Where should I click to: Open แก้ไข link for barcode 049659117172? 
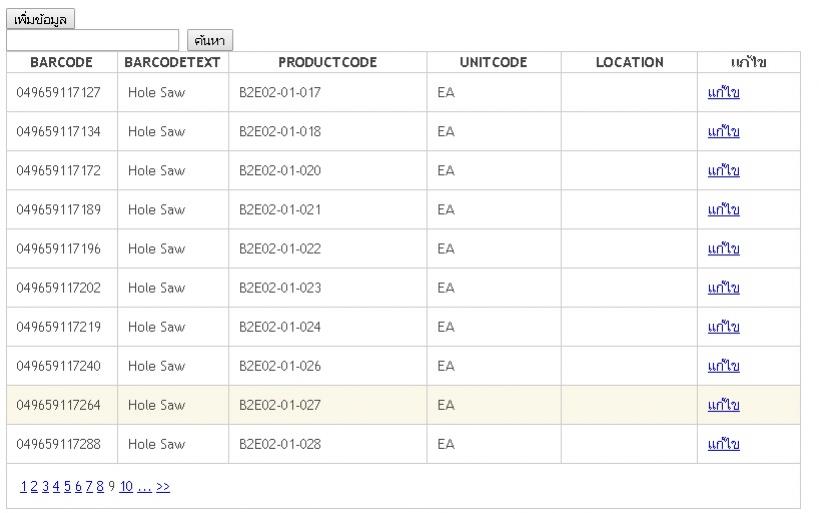[x=723, y=171]
